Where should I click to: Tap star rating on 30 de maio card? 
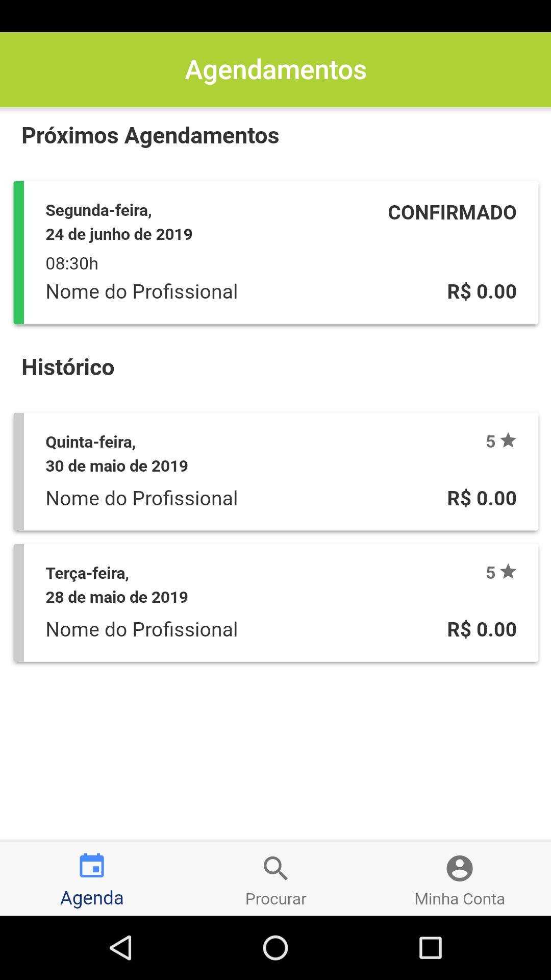501,441
